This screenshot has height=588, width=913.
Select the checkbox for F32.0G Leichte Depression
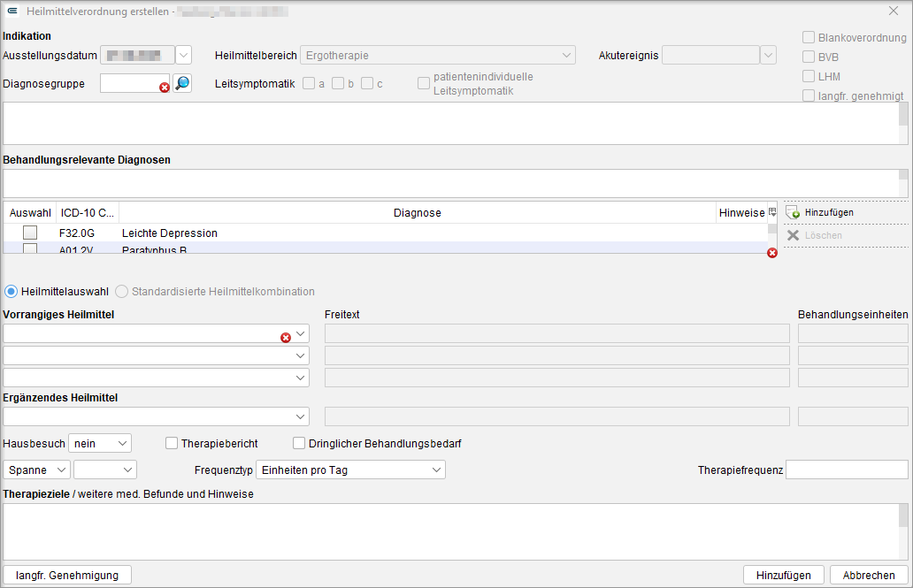30,233
